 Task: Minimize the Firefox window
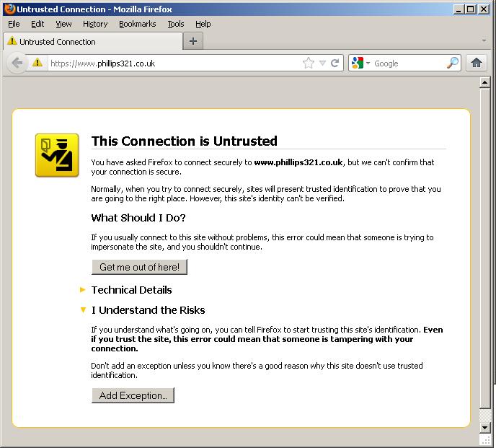tap(458, 9)
